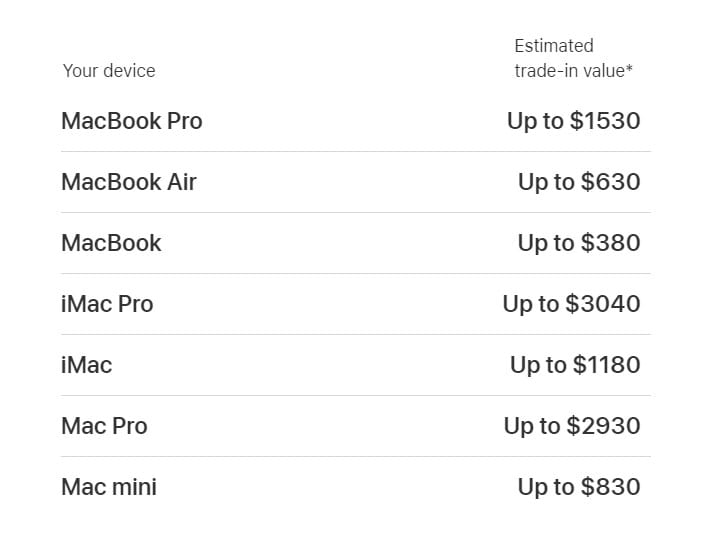The width and height of the screenshot is (713, 545).
Task: Click the "Up to $3040" trade-in value
Action: pos(571,304)
